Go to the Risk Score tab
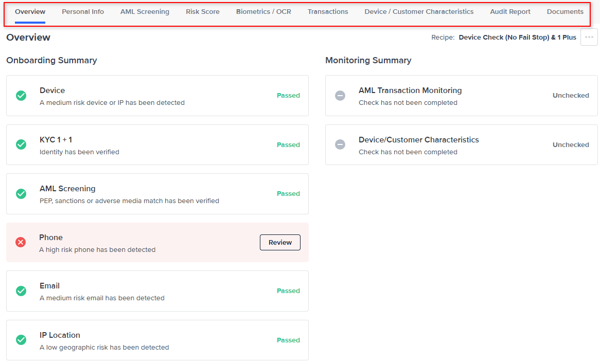This screenshot has height=364, width=600. [203, 12]
